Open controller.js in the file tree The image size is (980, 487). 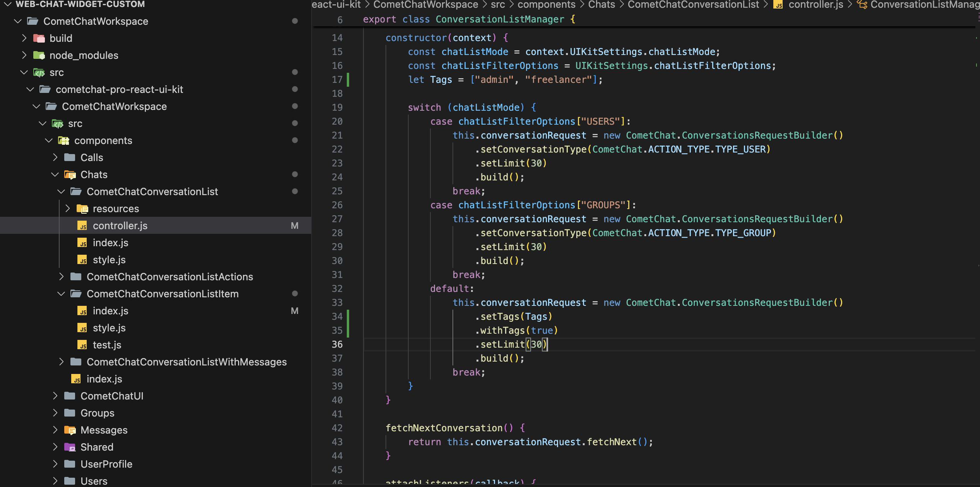click(156, 226)
